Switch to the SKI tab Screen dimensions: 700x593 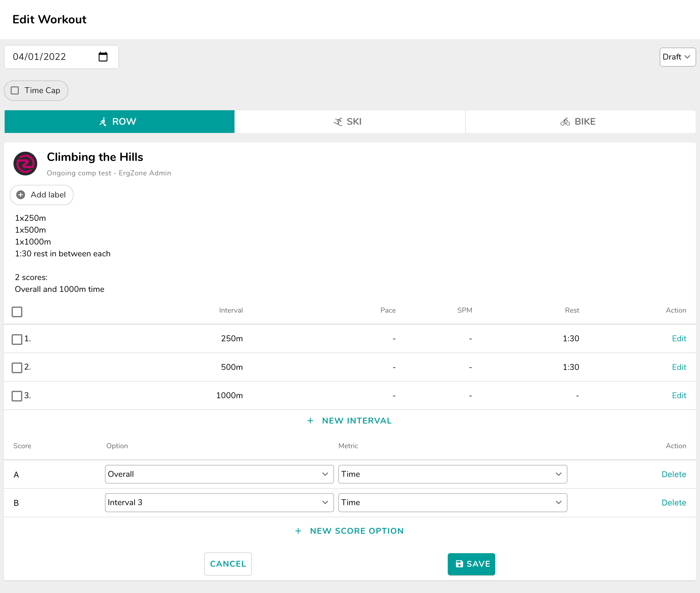pyautogui.click(x=350, y=122)
